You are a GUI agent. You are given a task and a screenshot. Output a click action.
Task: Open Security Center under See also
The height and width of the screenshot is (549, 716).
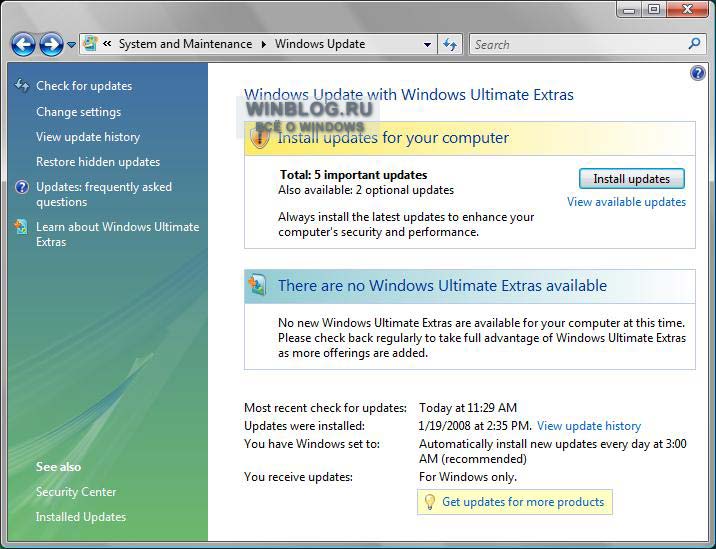pos(76,492)
